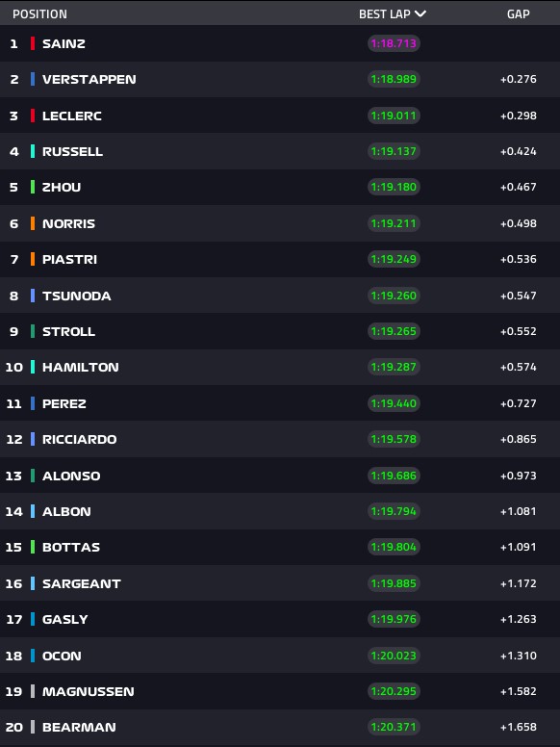Click Hamilton's +0.574 gap value

tap(518, 367)
